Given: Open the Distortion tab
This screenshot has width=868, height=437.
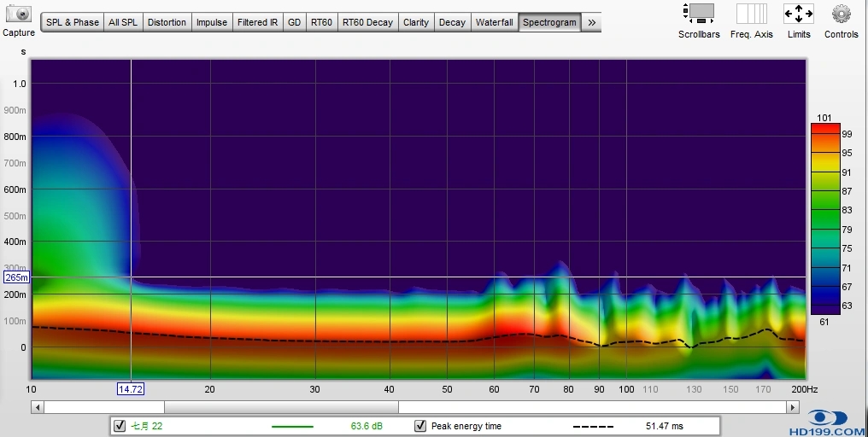Looking at the screenshot, I should click(x=167, y=22).
